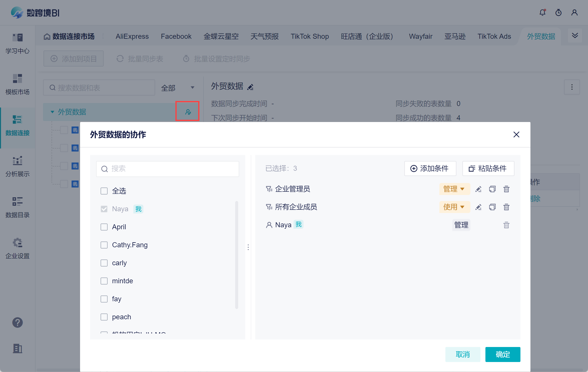This screenshot has width=588, height=372.
Task: Expand the more tabs chevron
Action: point(575,35)
